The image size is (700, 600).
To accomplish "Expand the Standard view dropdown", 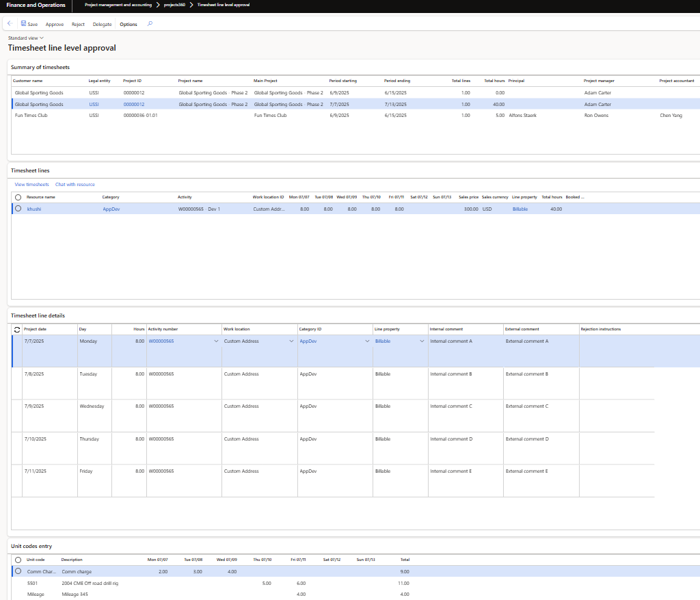I will pos(42,38).
